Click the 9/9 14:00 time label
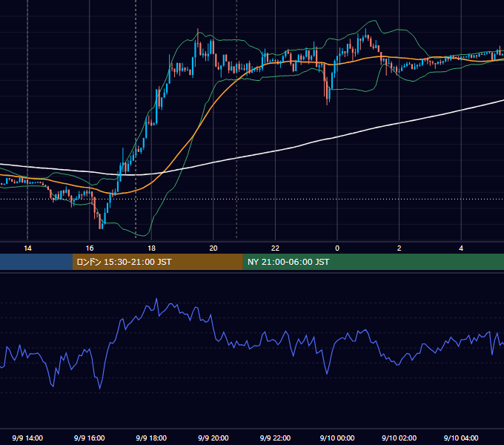This screenshot has width=504, height=445. 27,438
